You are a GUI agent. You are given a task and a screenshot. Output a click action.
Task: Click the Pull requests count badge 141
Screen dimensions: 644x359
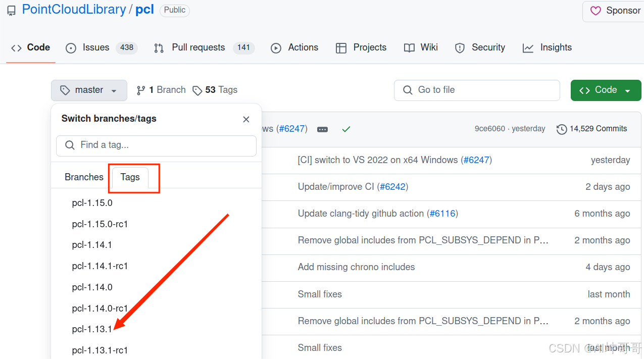point(244,47)
